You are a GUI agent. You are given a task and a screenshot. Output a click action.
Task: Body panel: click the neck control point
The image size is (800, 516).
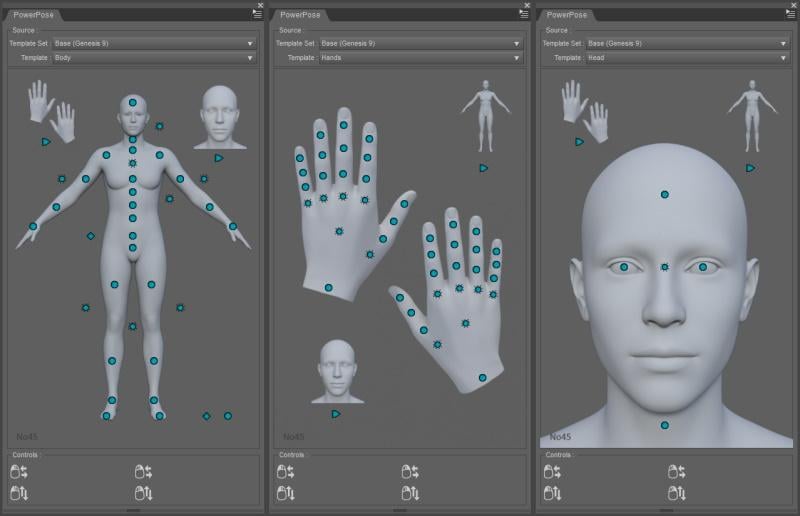[133, 139]
